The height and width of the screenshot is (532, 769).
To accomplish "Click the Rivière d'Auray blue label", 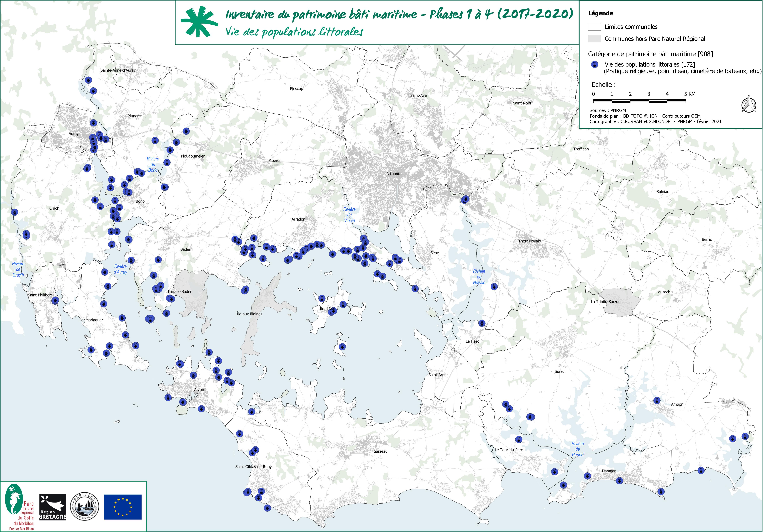I will tap(120, 269).
